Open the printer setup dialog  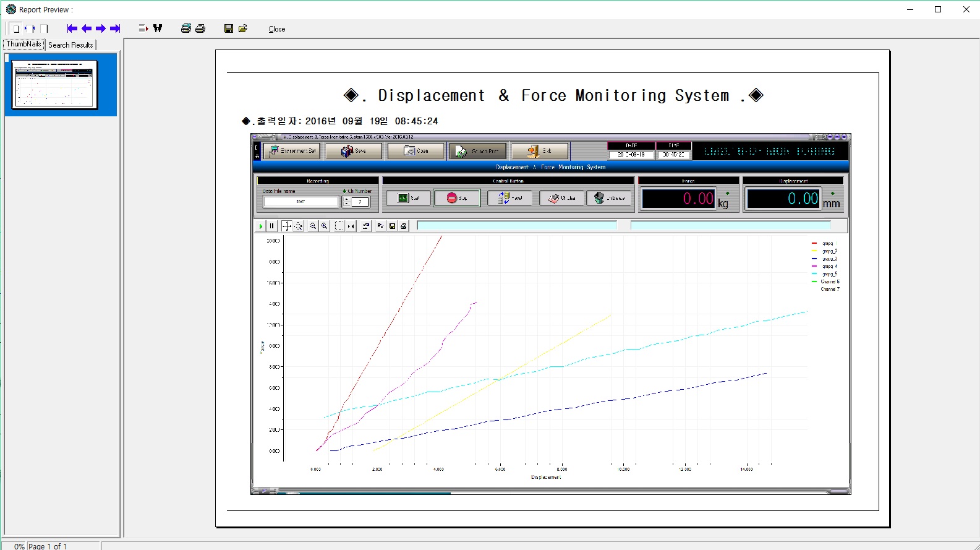click(x=186, y=28)
